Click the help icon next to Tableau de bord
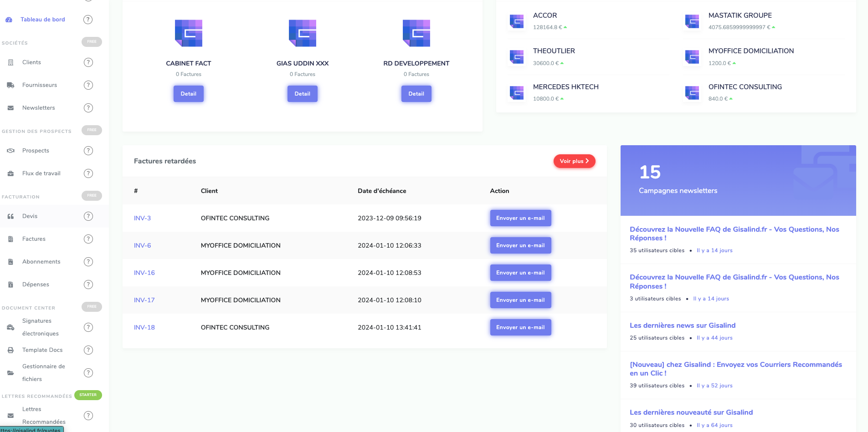868x432 pixels. click(x=88, y=20)
